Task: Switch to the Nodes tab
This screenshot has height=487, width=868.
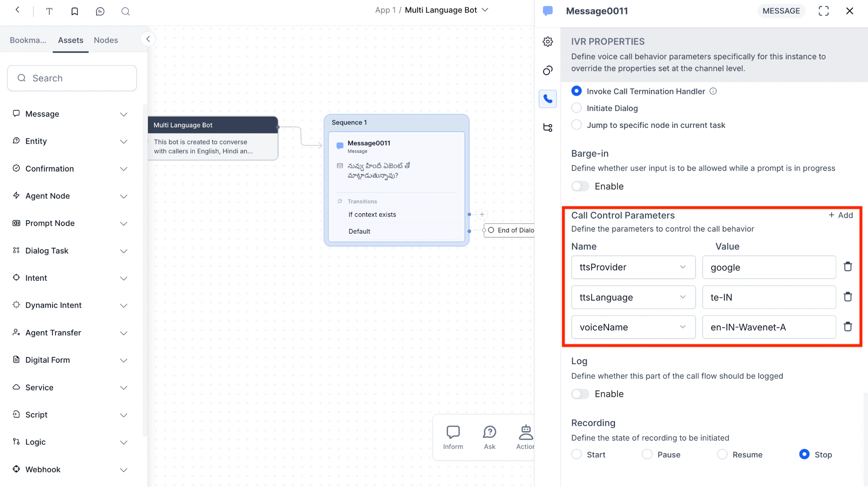Action: point(106,40)
